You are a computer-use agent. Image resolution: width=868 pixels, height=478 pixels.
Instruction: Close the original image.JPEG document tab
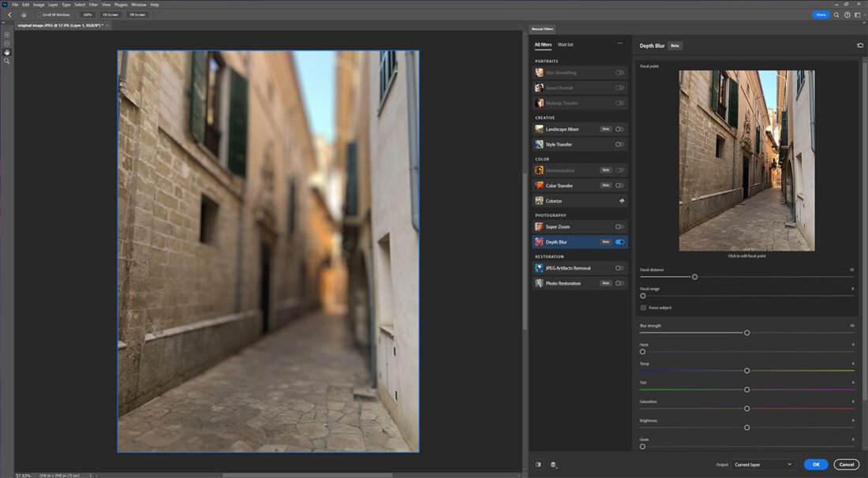pyautogui.click(x=107, y=25)
